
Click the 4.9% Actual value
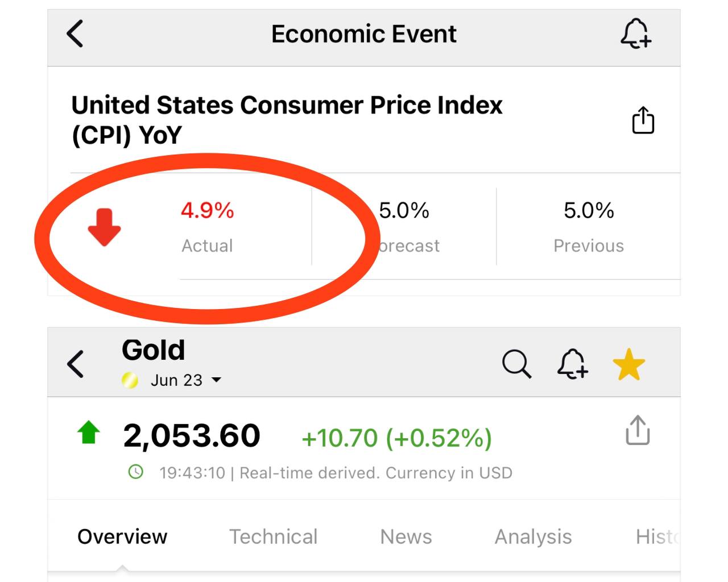(207, 211)
